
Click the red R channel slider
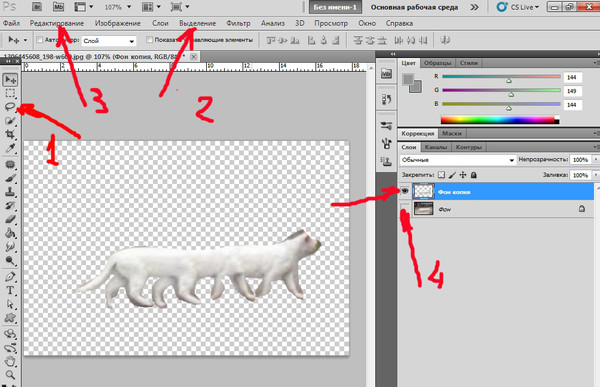(x=501, y=77)
